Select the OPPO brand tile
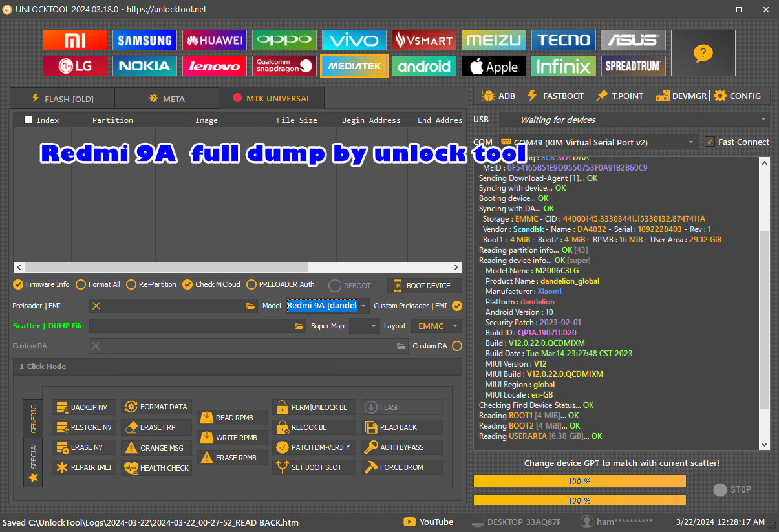 [284, 40]
